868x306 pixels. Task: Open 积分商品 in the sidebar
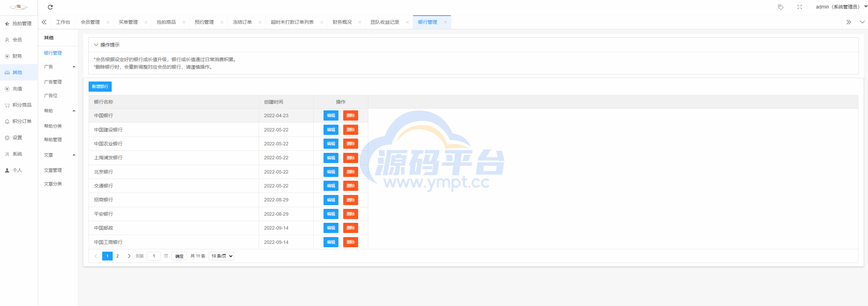point(19,105)
